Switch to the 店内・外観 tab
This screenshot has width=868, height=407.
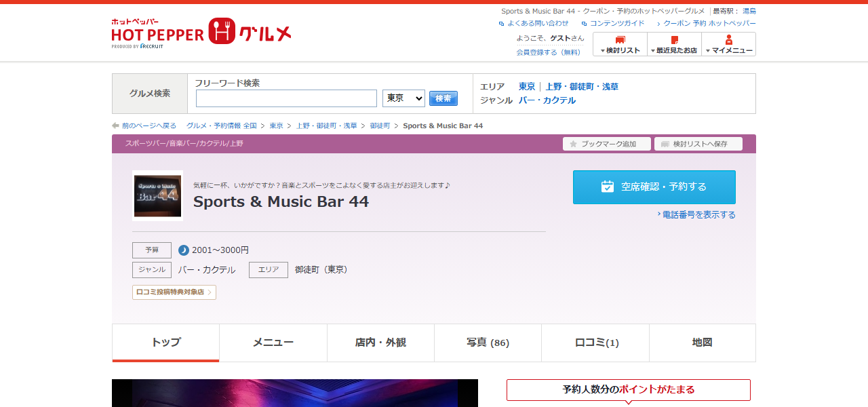(x=380, y=343)
